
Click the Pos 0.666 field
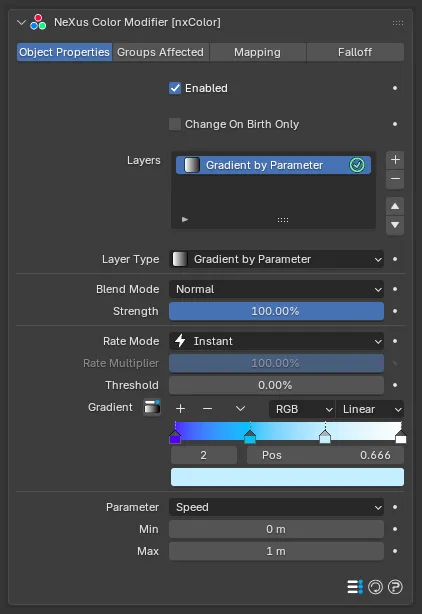[x=325, y=455]
